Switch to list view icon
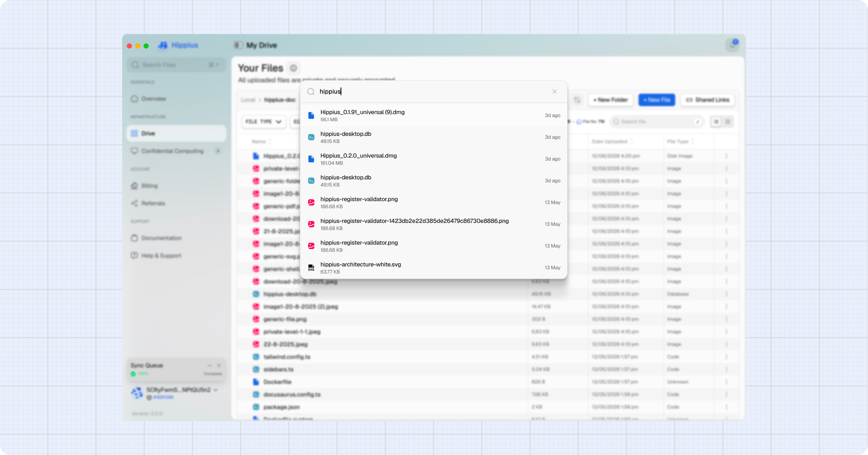The image size is (868, 455). 716,122
